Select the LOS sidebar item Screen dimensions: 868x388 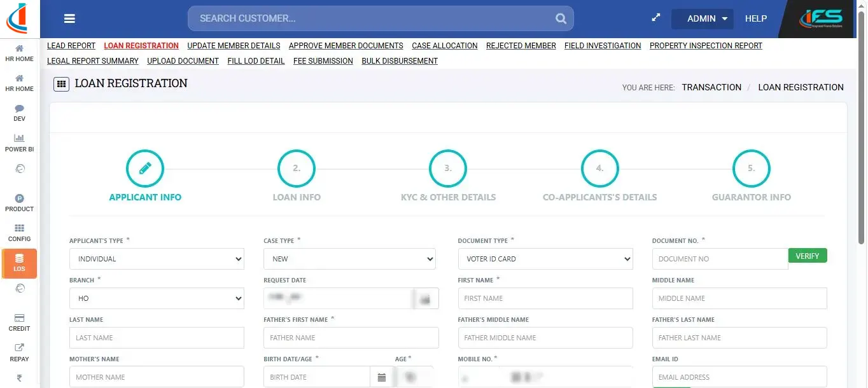tap(19, 263)
